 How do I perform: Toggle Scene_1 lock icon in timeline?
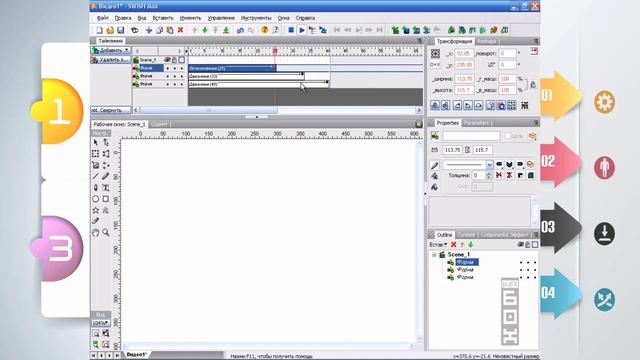point(174,60)
